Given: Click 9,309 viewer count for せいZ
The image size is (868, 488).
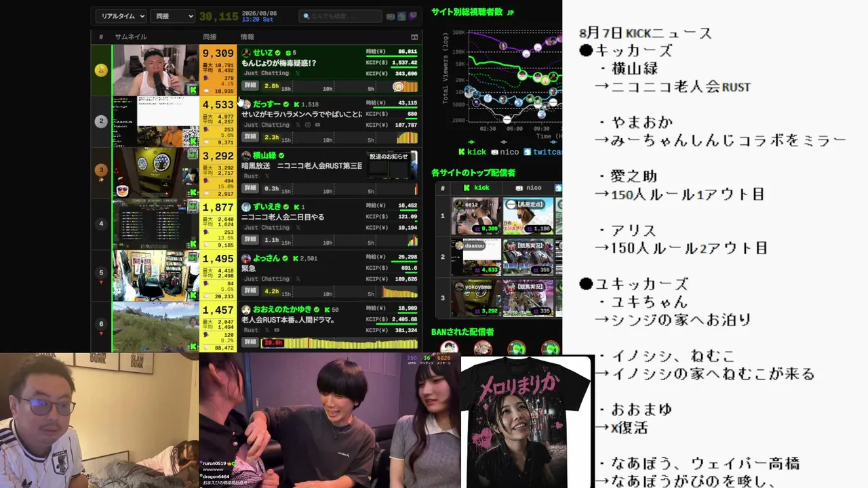Looking at the screenshot, I should pyautogui.click(x=218, y=54).
